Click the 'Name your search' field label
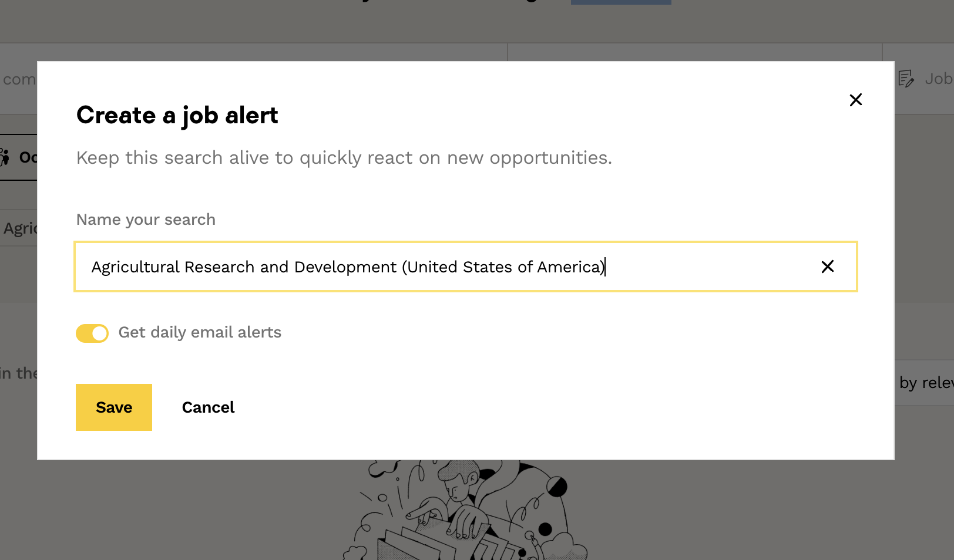The image size is (954, 560). pos(146,220)
